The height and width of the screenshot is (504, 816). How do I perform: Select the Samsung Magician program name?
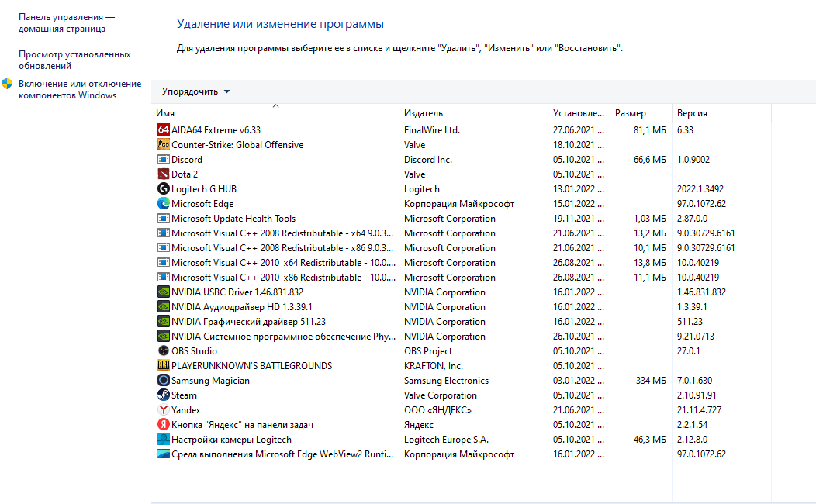[210, 381]
